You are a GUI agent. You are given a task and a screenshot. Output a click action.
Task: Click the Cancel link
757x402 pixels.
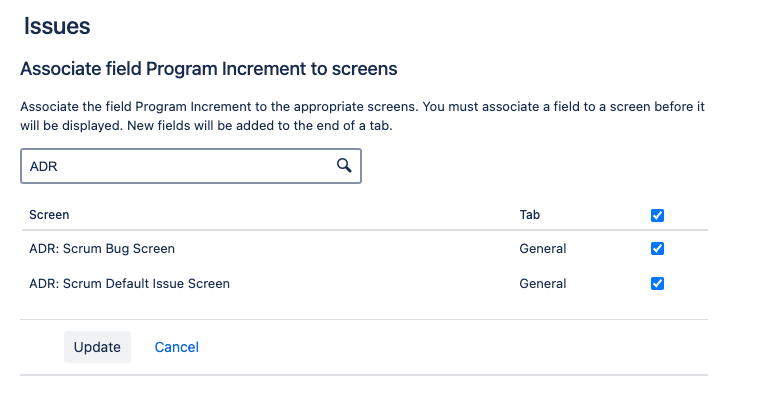[x=176, y=347]
